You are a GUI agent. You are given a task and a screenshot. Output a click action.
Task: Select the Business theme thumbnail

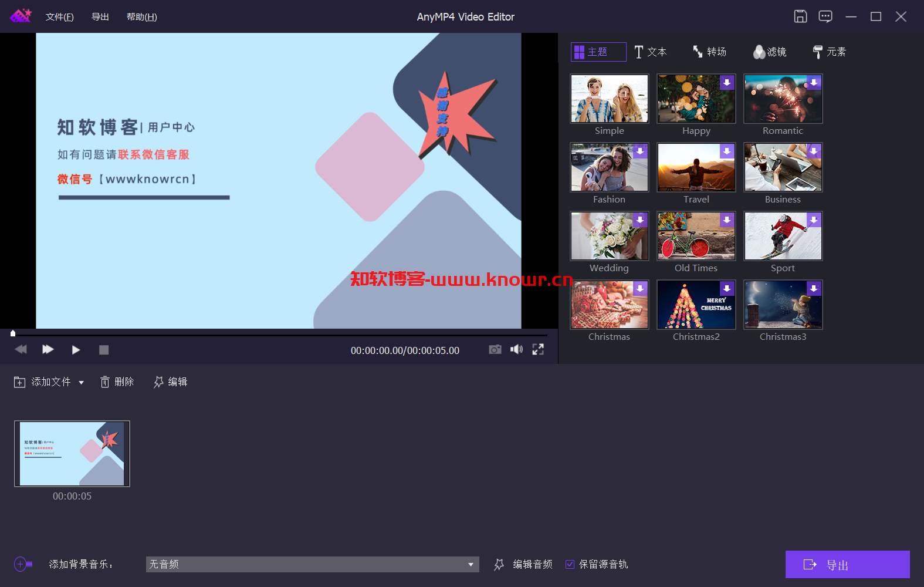point(783,167)
